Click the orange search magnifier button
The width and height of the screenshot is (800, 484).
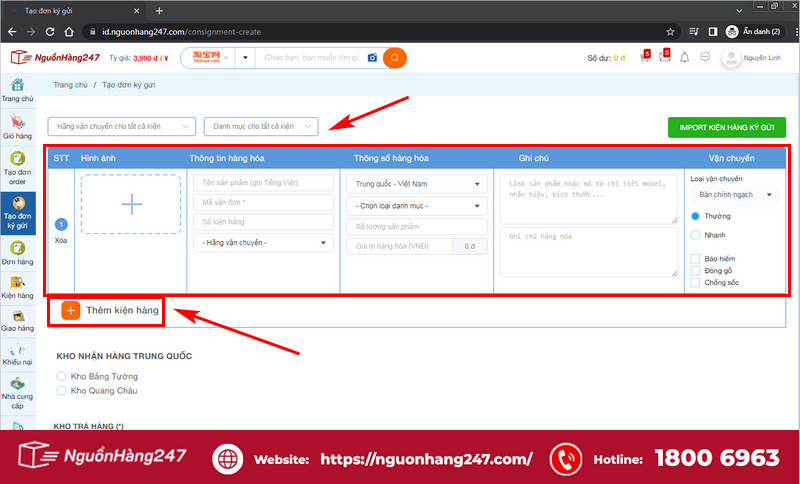394,58
